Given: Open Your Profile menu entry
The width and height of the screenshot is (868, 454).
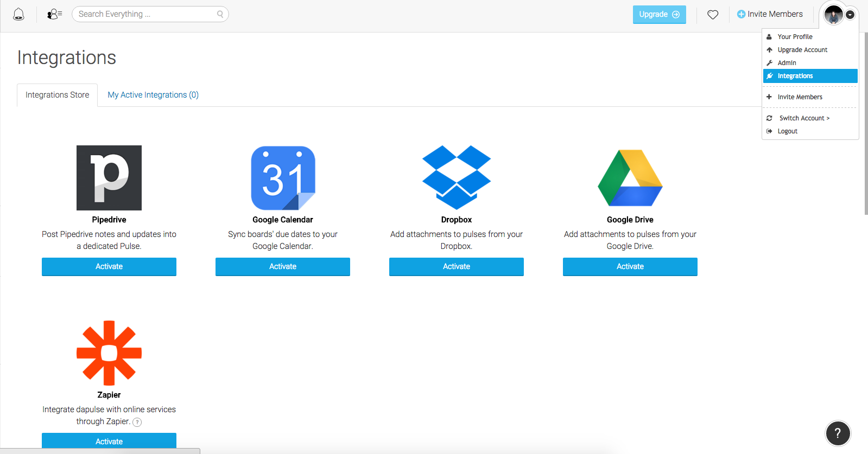Looking at the screenshot, I should coord(810,37).
